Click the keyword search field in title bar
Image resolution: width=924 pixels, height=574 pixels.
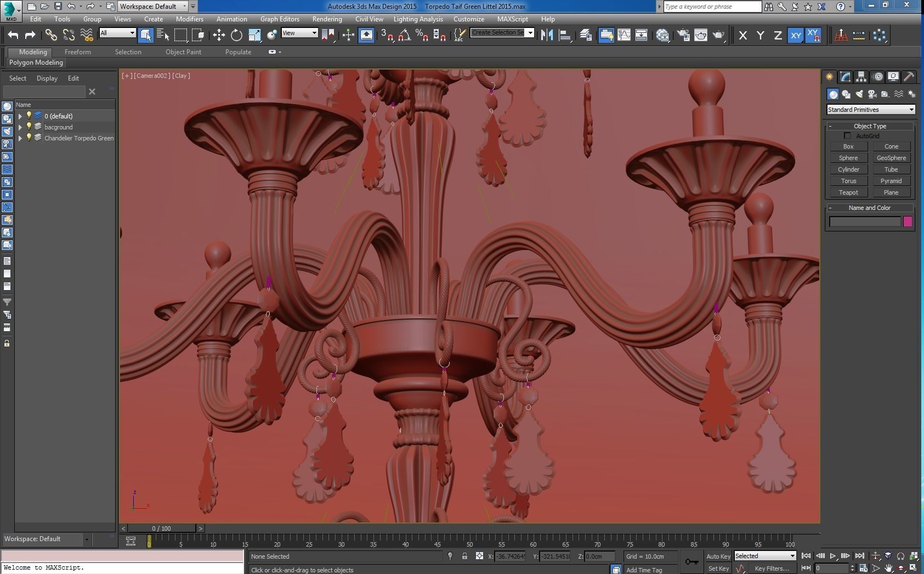pos(712,7)
